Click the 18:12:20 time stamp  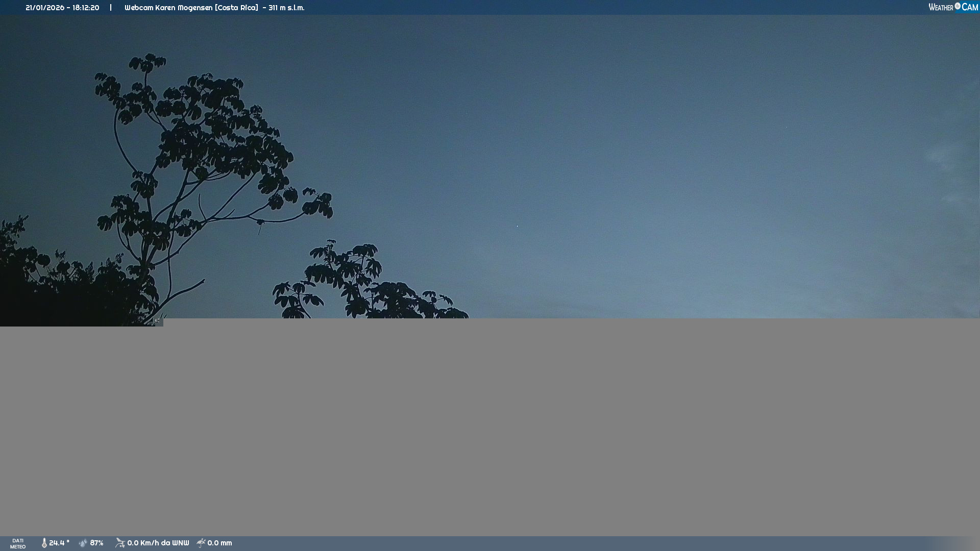pos(86,8)
